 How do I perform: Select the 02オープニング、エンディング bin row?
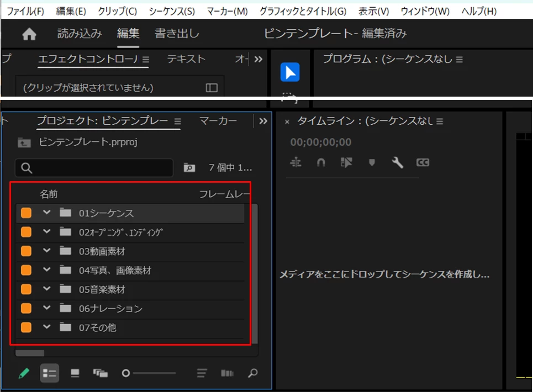130,232
